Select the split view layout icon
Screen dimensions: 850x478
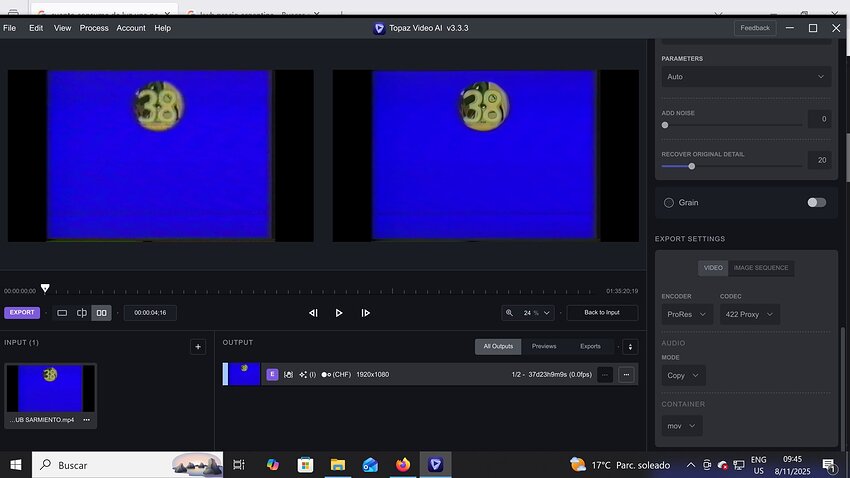click(x=82, y=313)
